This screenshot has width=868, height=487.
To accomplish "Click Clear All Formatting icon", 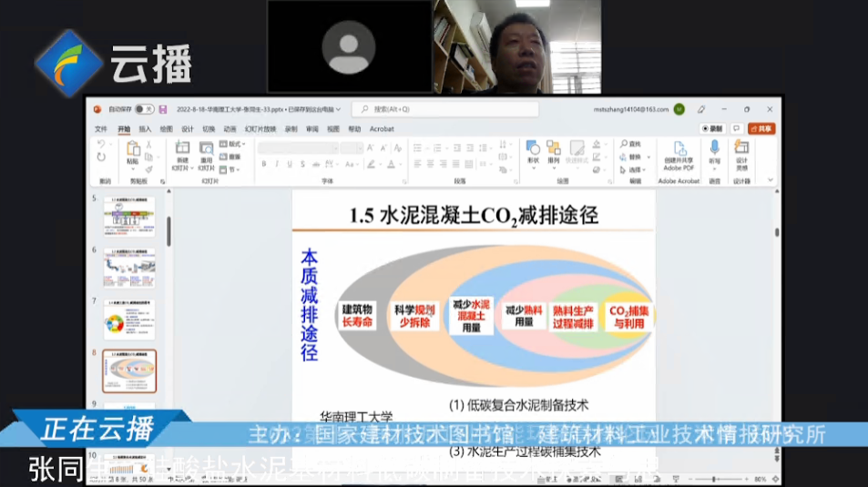I will pyautogui.click(x=397, y=147).
